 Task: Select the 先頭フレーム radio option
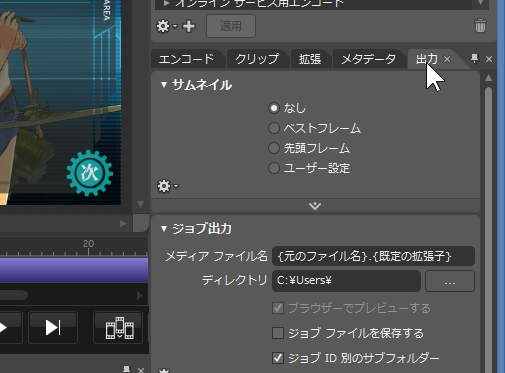(x=274, y=148)
